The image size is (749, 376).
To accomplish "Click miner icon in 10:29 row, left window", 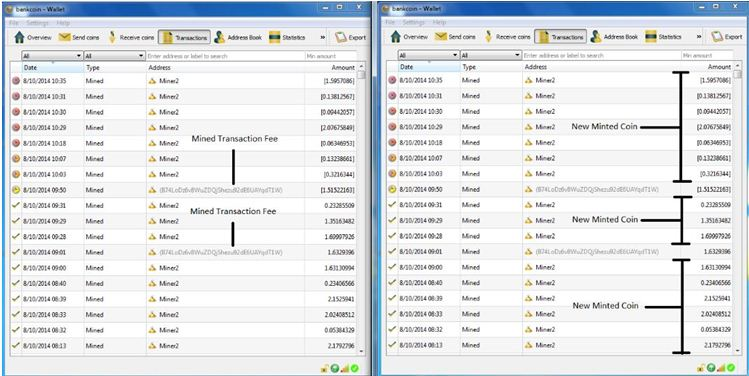I will 152,128.
